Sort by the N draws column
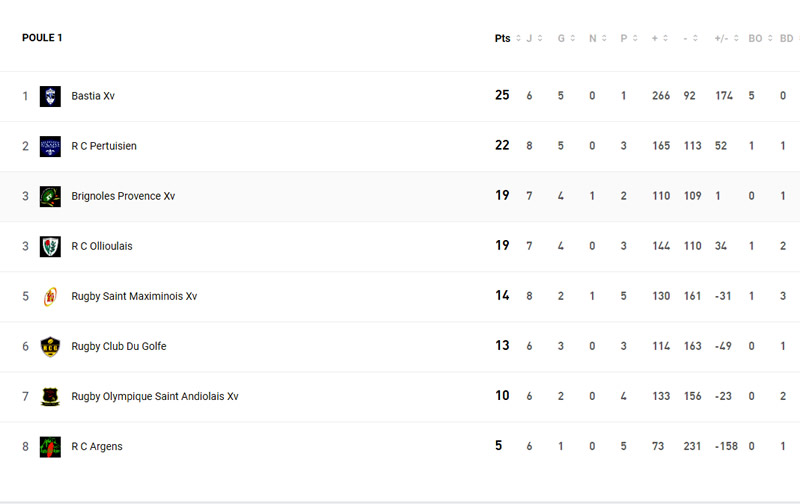This screenshot has width=800, height=504. pos(597,38)
